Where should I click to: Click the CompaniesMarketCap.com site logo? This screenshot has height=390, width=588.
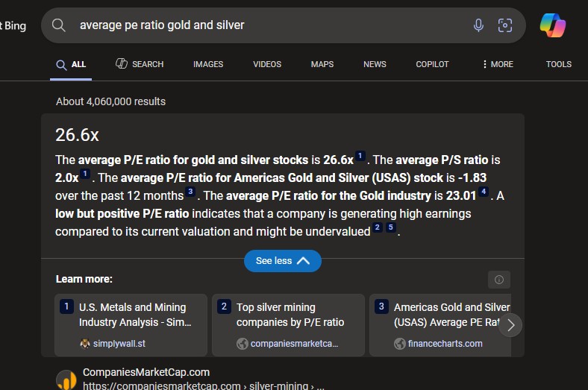tap(66, 380)
